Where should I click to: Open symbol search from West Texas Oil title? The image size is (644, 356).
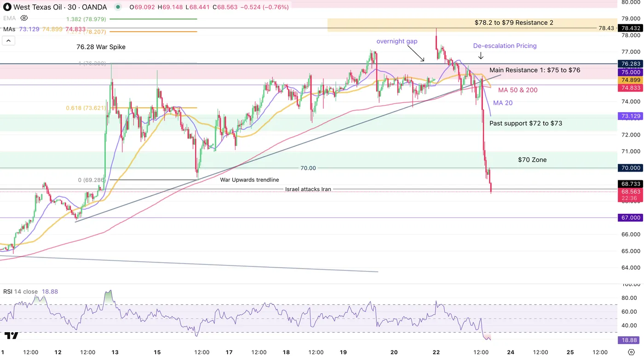click(60, 7)
